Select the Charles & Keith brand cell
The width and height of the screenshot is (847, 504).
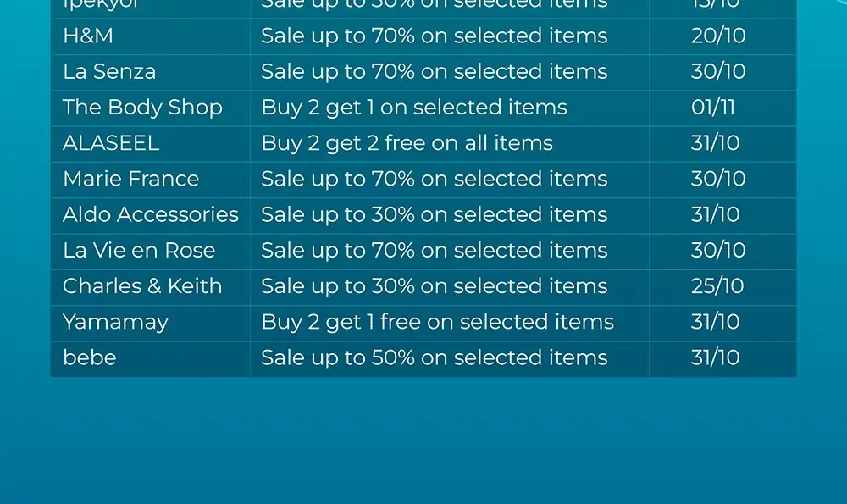[142, 285]
